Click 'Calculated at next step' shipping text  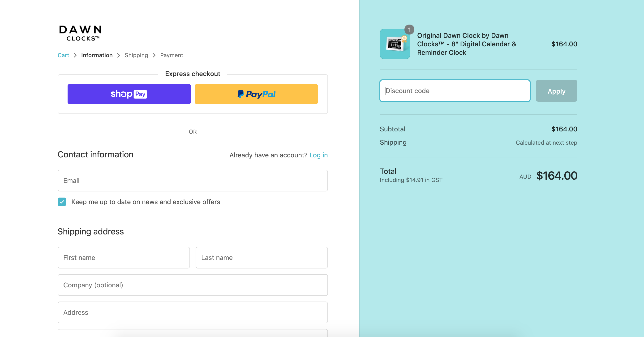click(x=546, y=143)
